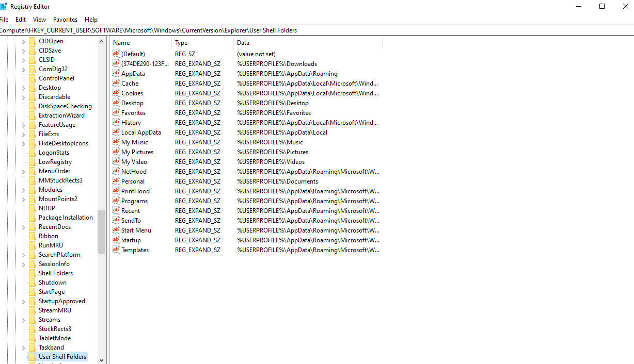Click the string icon of SendTo value

pyautogui.click(x=116, y=220)
